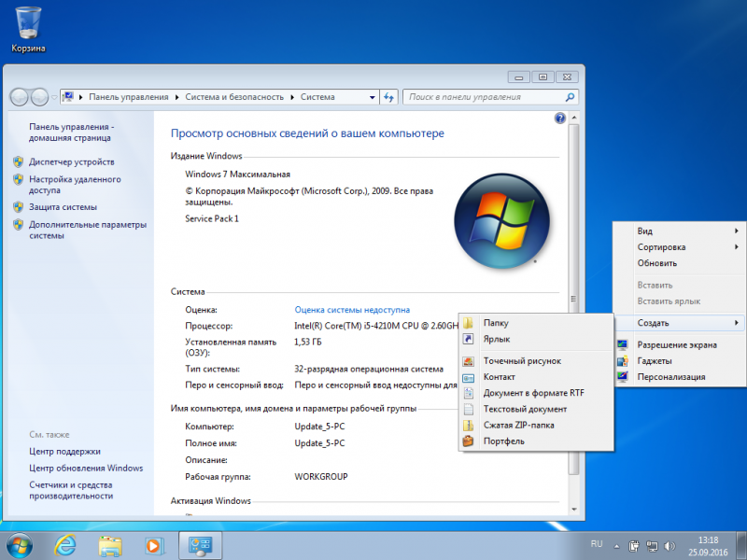Open the recent pages arrow beside navigation buttons
This screenshot has height=560, width=747.
54,97
